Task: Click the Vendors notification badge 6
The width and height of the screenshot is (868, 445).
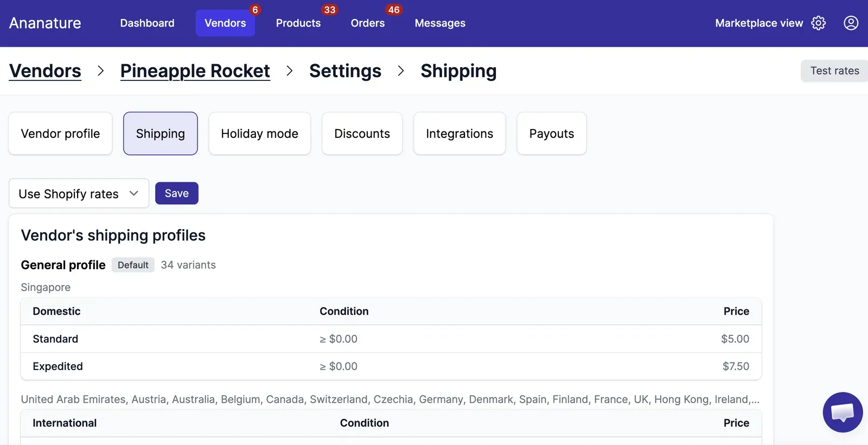Action: pyautogui.click(x=255, y=10)
